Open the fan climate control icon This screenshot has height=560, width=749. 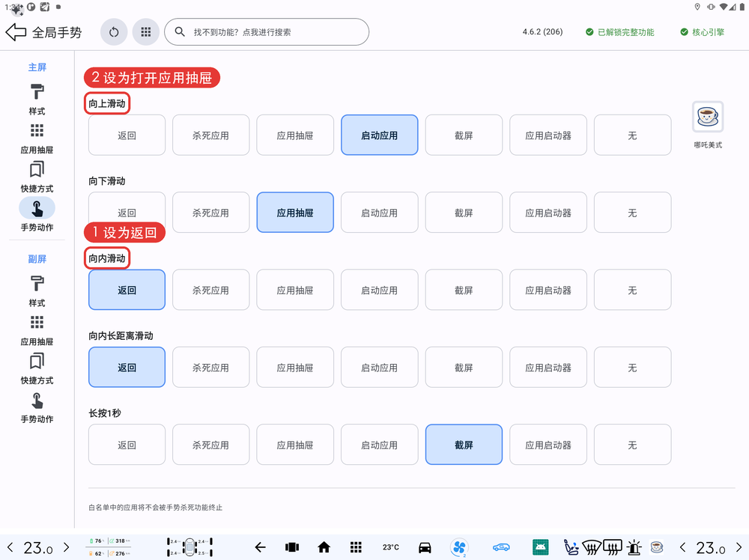click(x=459, y=547)
